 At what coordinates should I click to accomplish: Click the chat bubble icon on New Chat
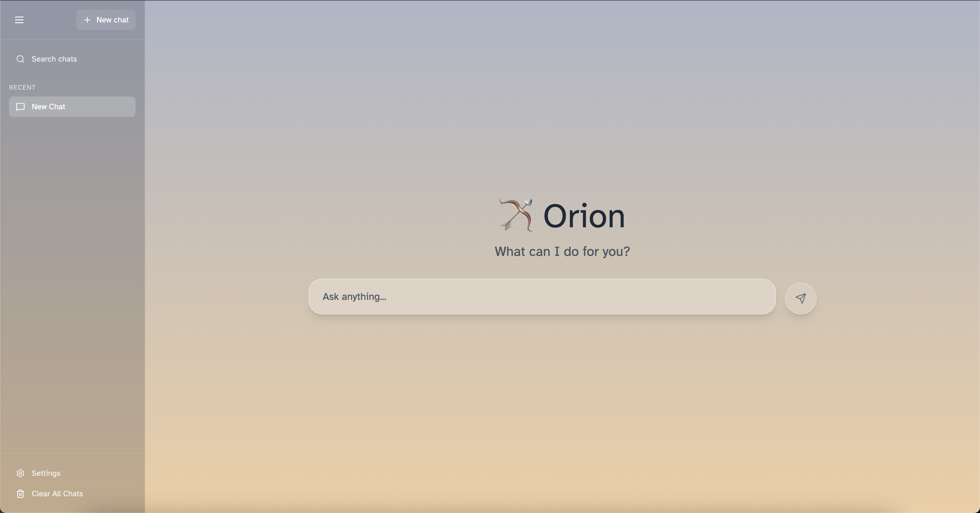coord(20,107)
